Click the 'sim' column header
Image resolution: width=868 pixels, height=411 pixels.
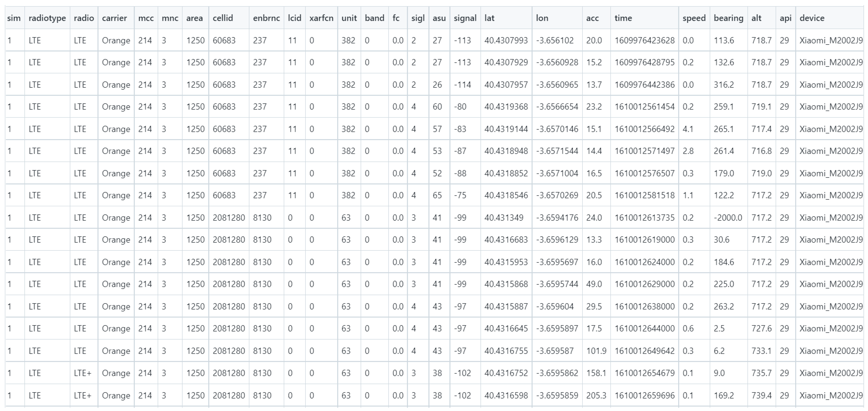[14, 18]
